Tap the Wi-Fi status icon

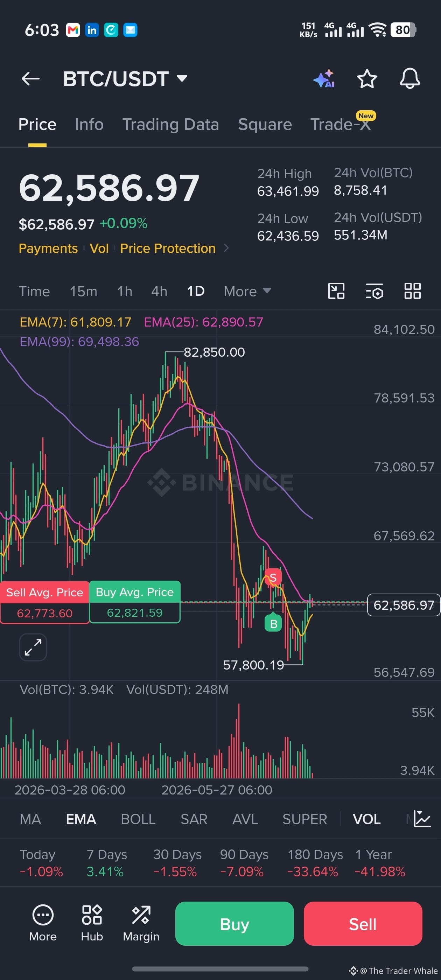click(377, 30)
